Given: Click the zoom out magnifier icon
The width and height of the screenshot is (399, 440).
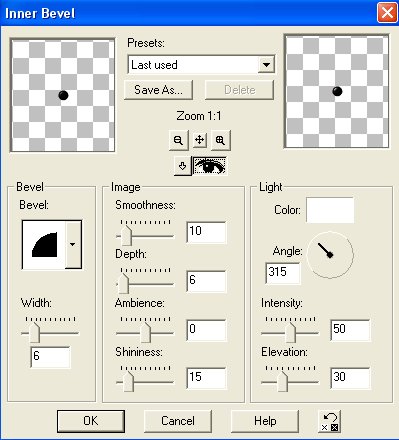Looking at the screenshot, I should tap(178, 140).
